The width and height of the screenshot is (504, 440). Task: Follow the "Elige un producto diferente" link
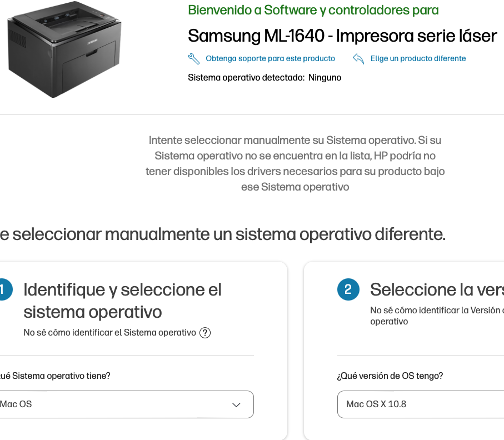pyautogui.click(x=418, y=58)
